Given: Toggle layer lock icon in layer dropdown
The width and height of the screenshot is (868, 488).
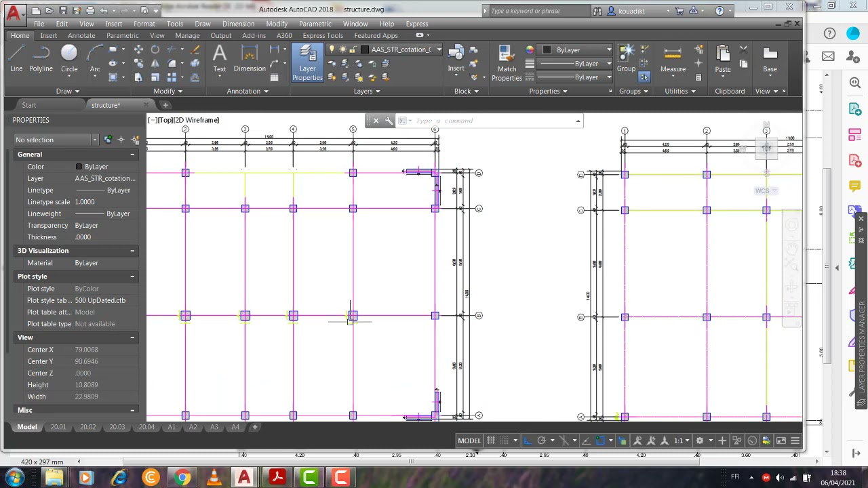Looking at the screenshot, I should [354, 49].
